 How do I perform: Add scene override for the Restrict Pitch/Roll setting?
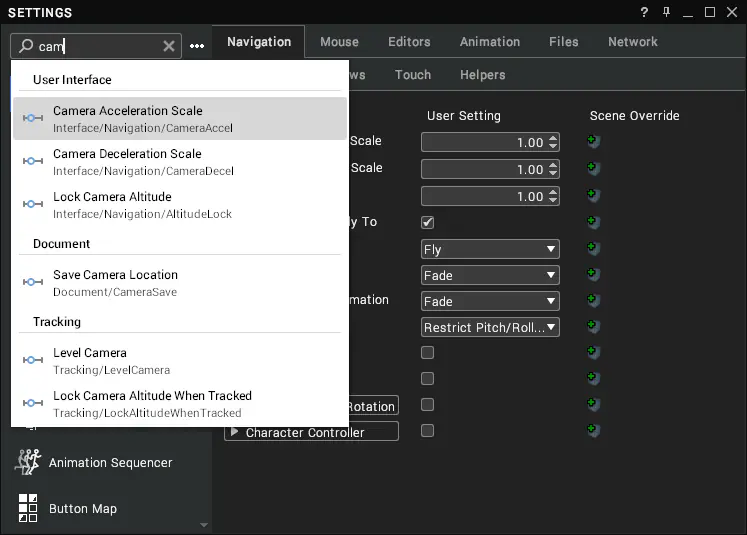tap(593, 326)
